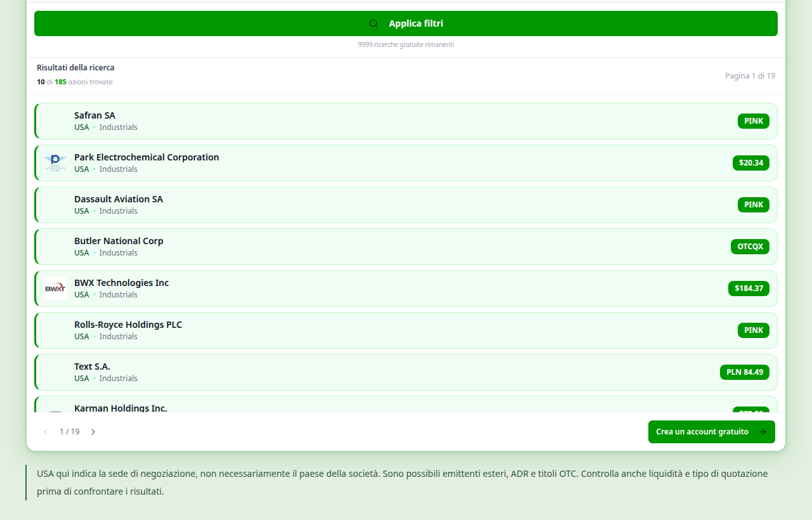
Task: Click the 1 / 19 page indicator
Action: [70, 432]
